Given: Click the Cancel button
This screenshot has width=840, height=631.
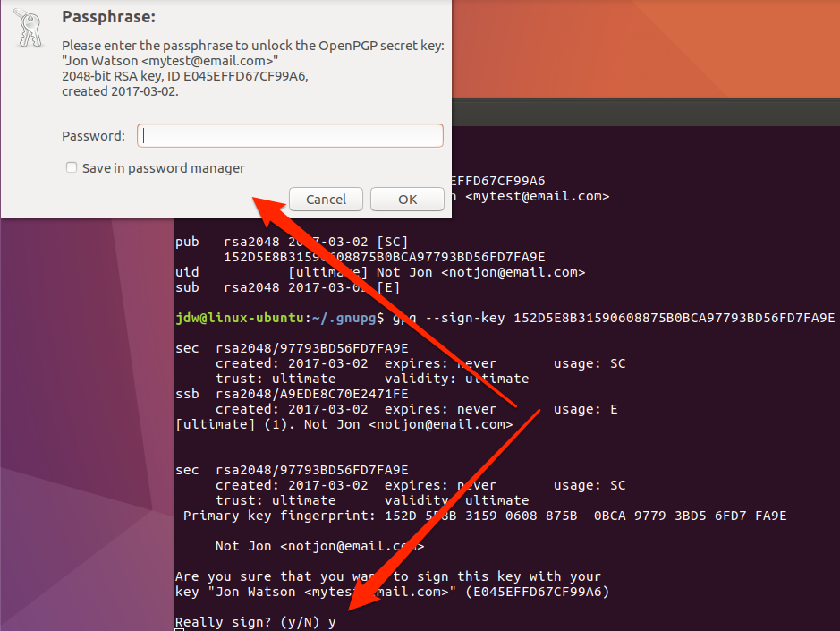Looking at the screenshot, I should [x=326, y=200].
